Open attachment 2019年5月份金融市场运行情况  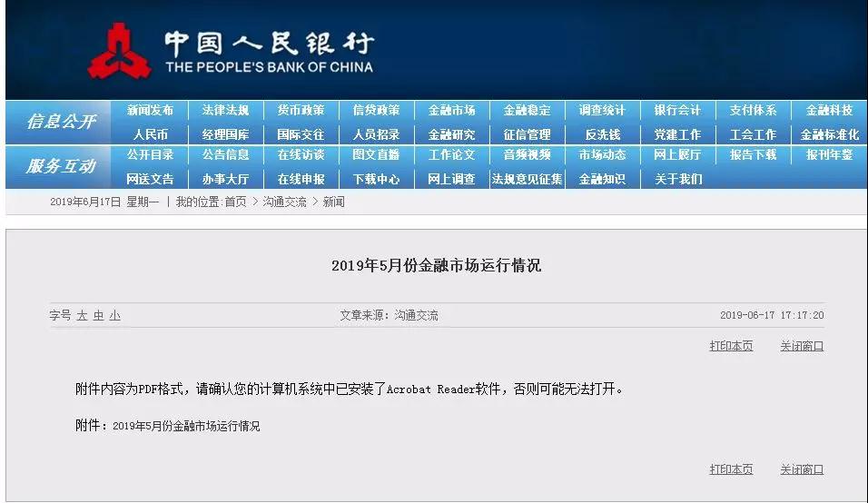coord(186,426)
